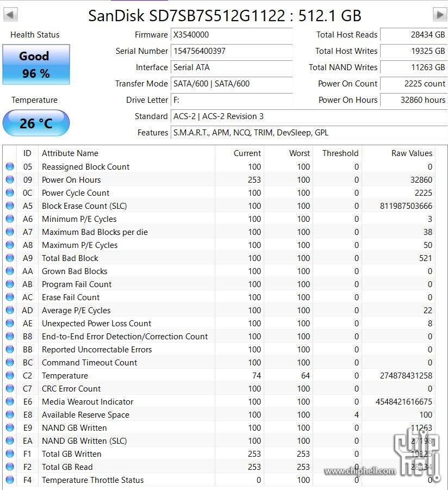Select the NAND GB Written attribute row
The height and width of the screenshot is (490, 448).
pos(219,427)
